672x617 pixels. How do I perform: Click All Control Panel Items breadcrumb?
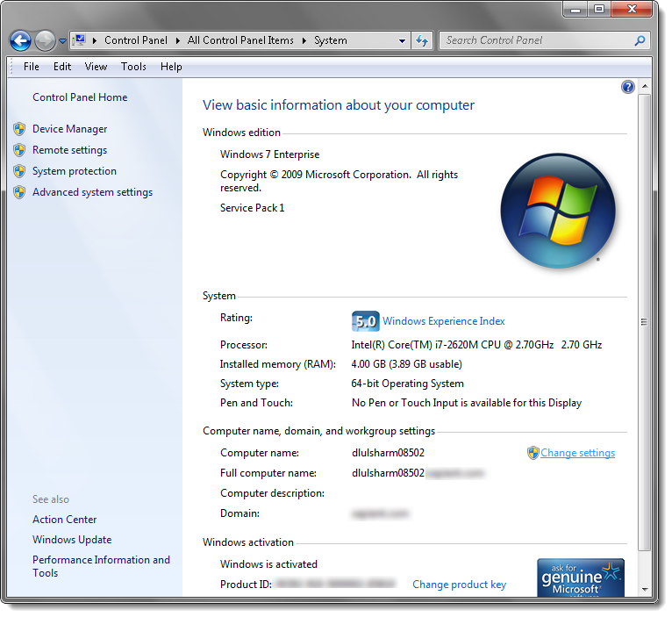click(x=240, y=40)
